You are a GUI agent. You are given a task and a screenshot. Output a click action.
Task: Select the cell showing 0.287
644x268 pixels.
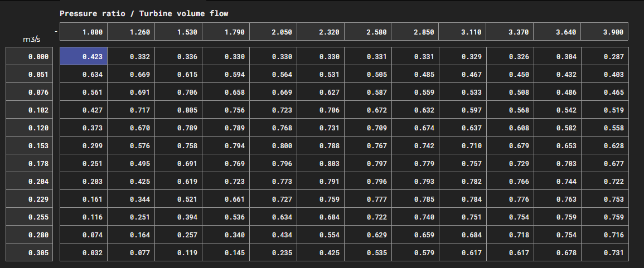coord(604,56)
